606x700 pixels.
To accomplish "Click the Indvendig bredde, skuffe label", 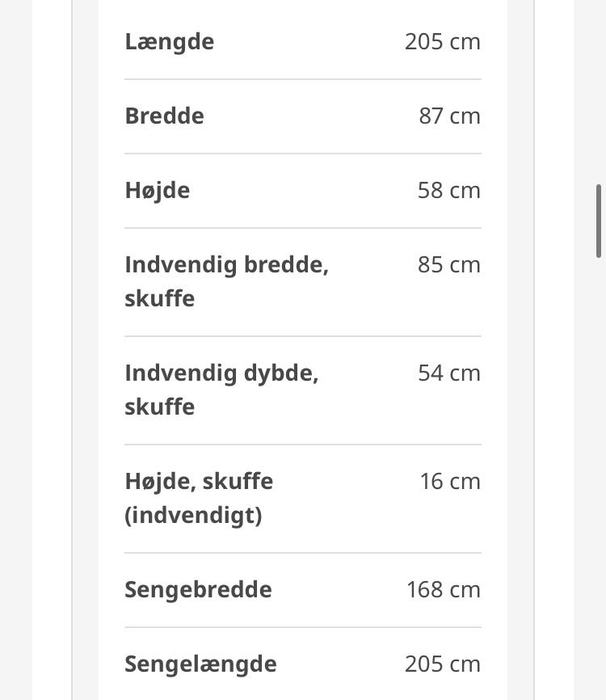I will (227, 281).
